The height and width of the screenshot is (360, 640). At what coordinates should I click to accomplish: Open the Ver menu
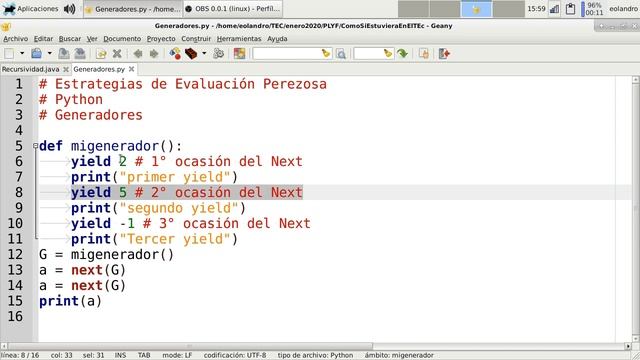[x=92, y=39]
